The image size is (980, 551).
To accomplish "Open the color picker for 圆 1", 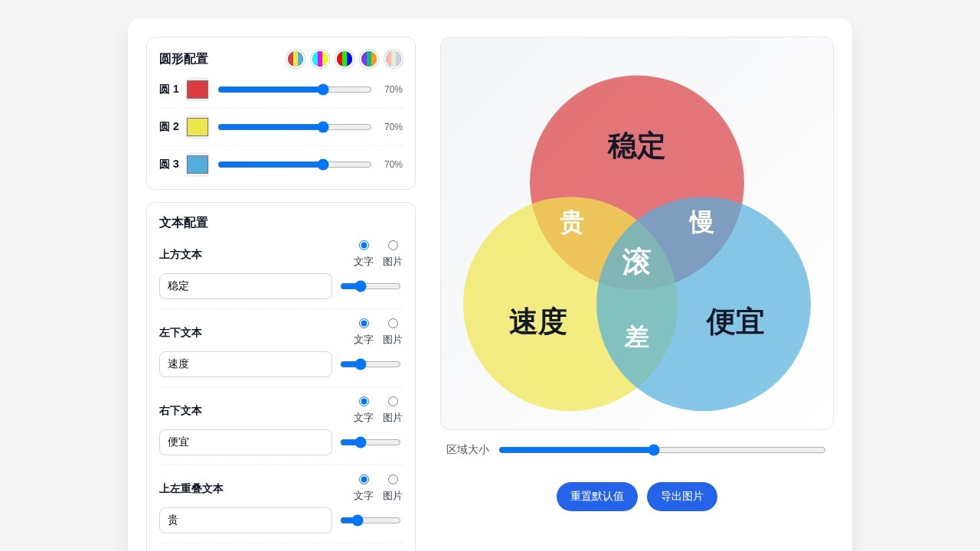I will pos(197,89).
